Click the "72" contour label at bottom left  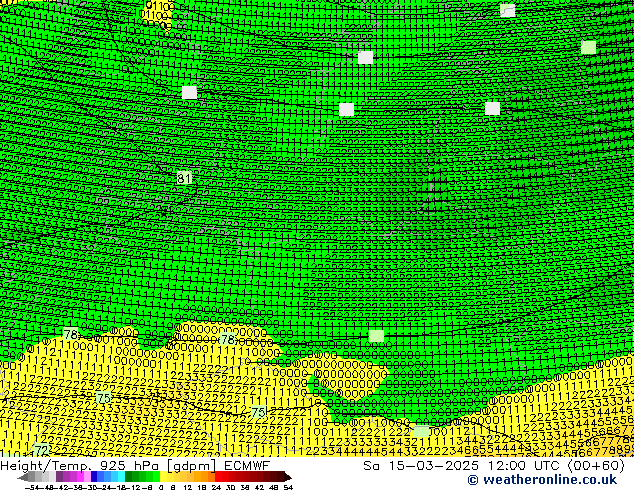tap(42, 450)
